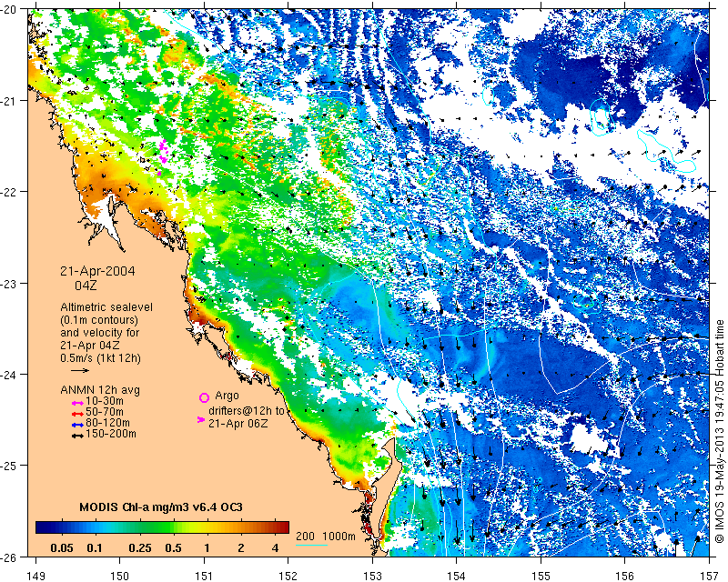Click the cyan 200m depth contour legend line

coord(311,545)
